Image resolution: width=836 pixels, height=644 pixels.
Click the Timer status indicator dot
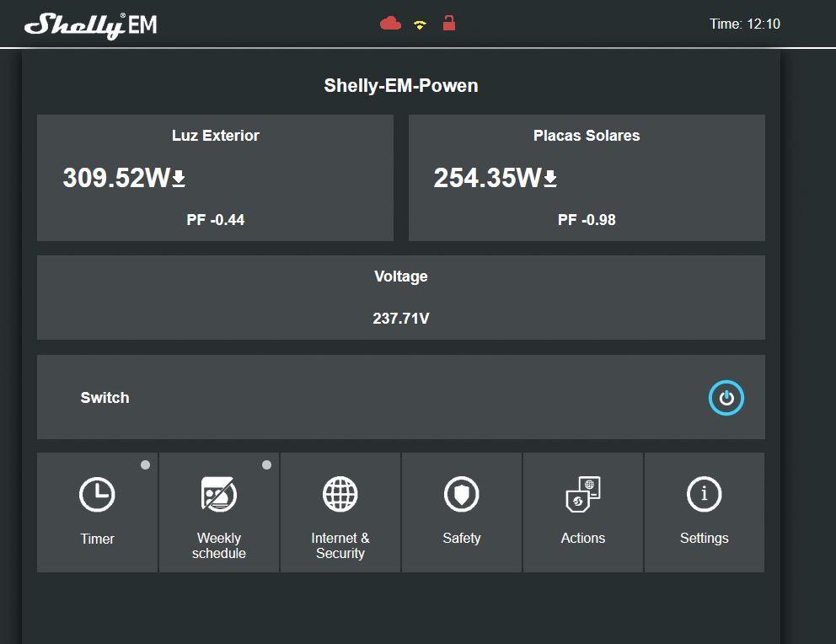pos(146,464)
